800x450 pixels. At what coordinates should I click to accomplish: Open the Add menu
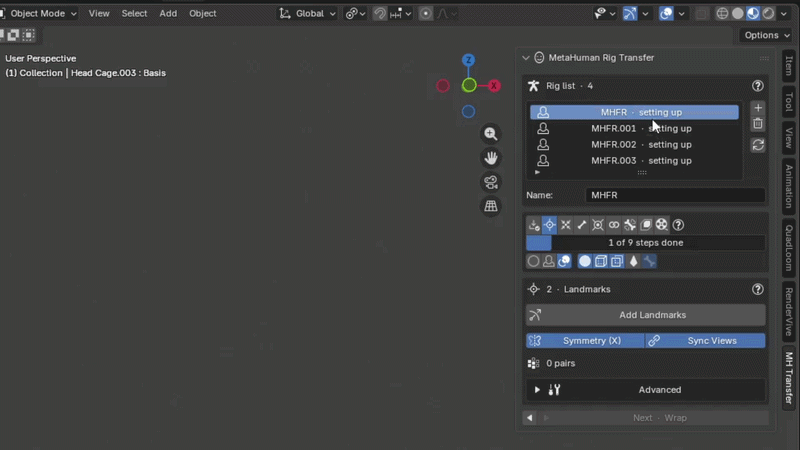click(x=168, y=14)
